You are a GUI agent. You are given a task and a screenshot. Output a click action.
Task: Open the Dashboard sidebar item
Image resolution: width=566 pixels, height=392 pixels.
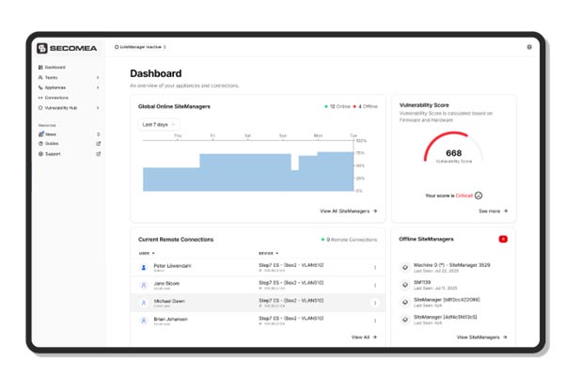coord(52,67)
